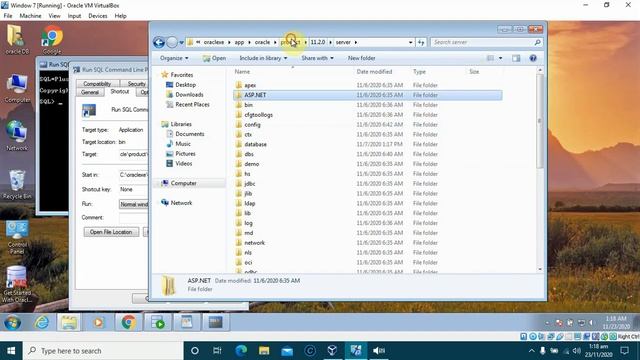Image resolution: width=640 pixels, height=360 pixels.
Task: Open Google Chrome desktop shortcut
Action: coord(52,40)
